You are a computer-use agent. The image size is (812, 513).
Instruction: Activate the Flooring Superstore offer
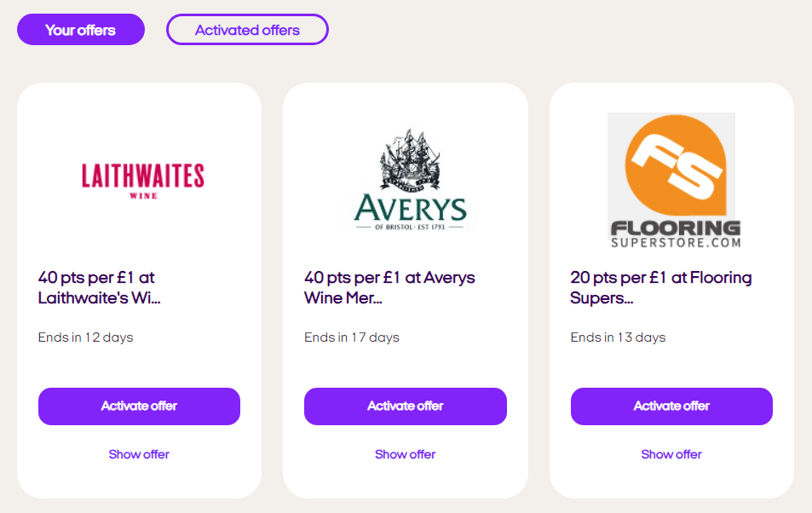click(x=671, y=406)
